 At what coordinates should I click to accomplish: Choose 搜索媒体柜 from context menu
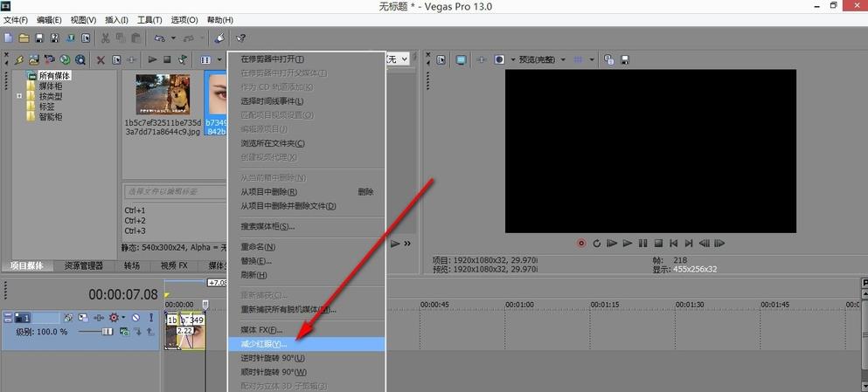(306, 226)
